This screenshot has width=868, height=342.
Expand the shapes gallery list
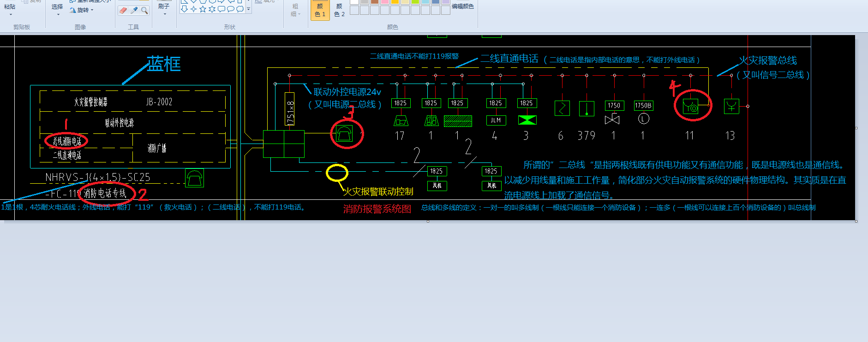pyautogui.click(x=249, y=9)
